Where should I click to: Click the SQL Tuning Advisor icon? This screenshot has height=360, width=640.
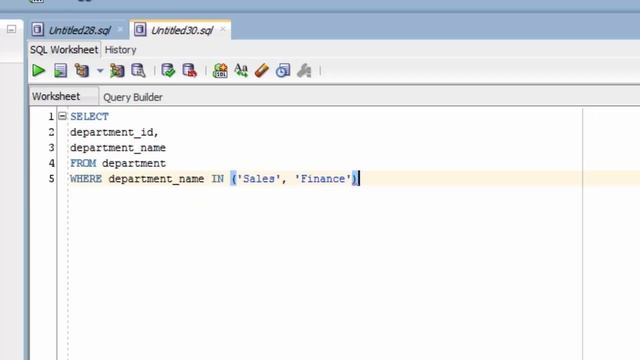[x=138, y=71]
